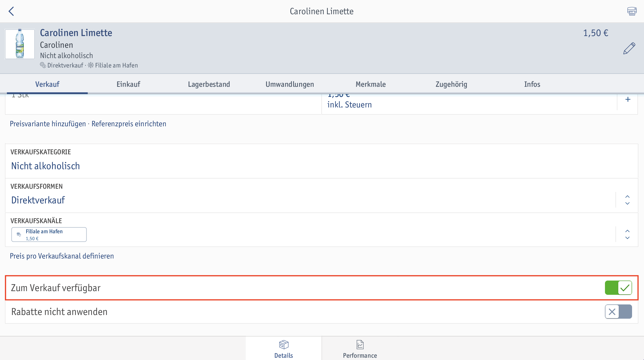This screenshot has height=360, width=644.
Task: Disable Zum Verkauf verfügbar toggle
Action: tap(618, 288)
